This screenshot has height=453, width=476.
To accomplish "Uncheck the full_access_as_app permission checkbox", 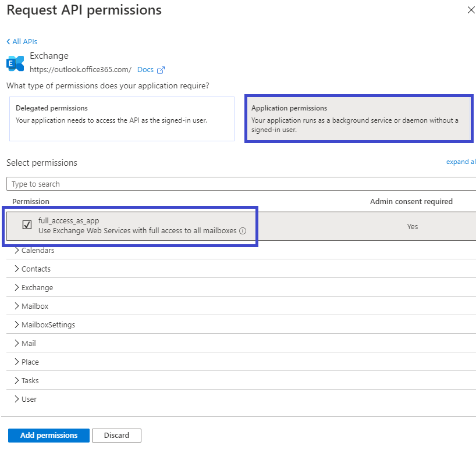I will (x=27, y=225).
